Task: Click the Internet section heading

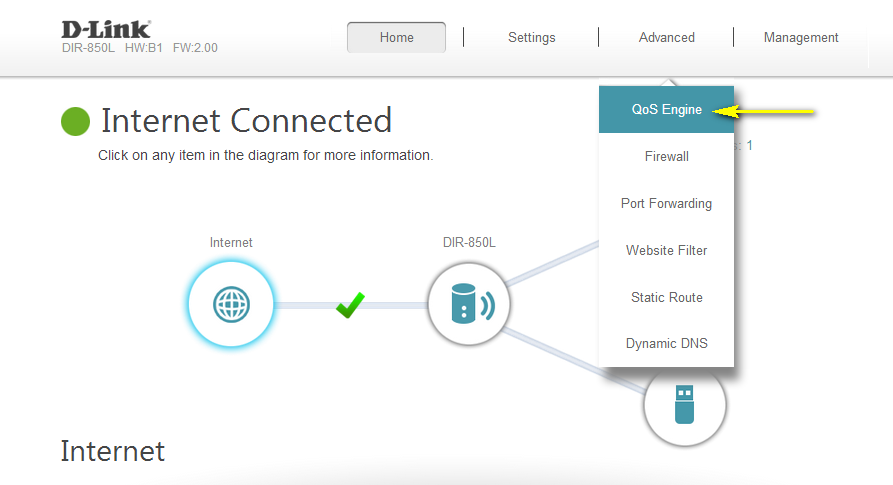Action: click(112, 451)
